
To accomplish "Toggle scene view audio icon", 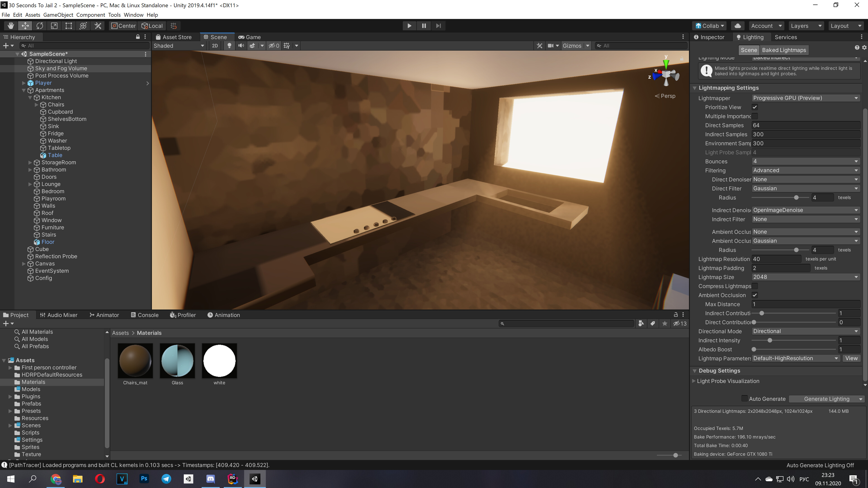I will coord(241,45).
